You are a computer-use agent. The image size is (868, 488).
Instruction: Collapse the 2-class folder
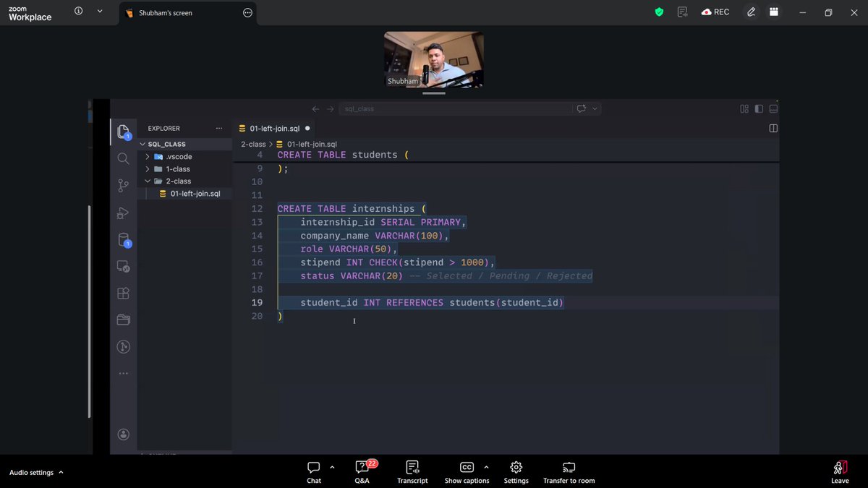coord(148,181)
